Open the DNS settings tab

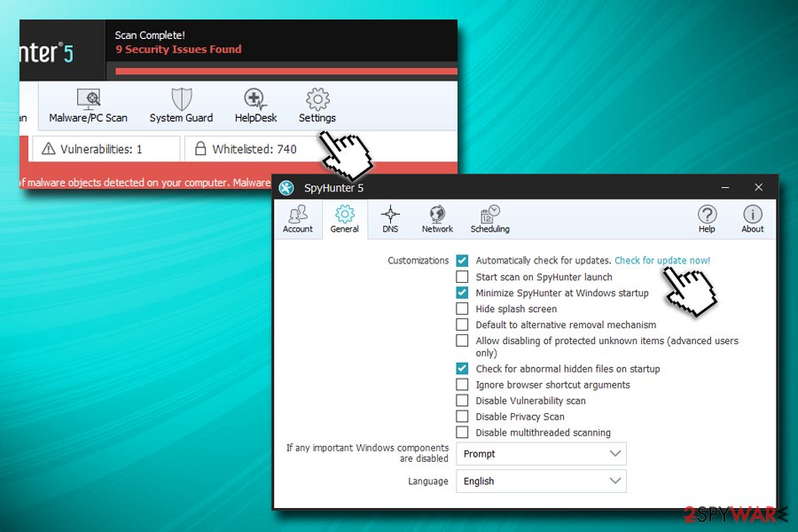[x=390, y=219]
